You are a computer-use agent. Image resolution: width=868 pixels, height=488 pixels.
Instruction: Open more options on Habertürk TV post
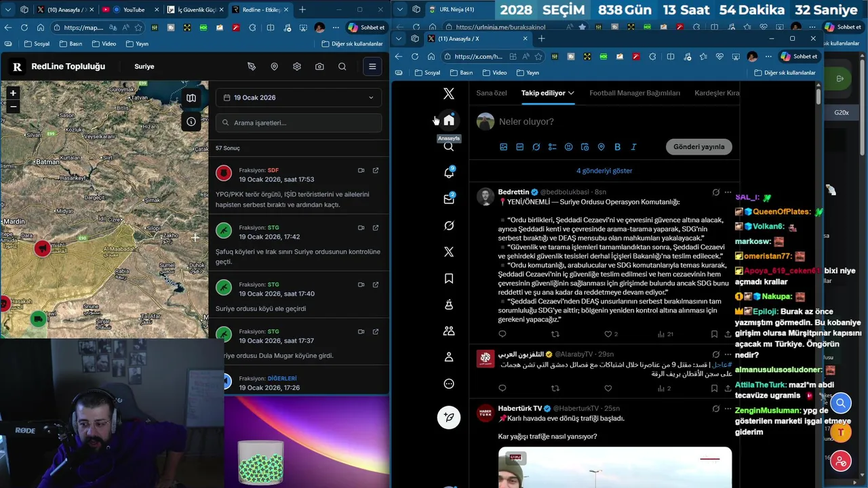[728, 409]
